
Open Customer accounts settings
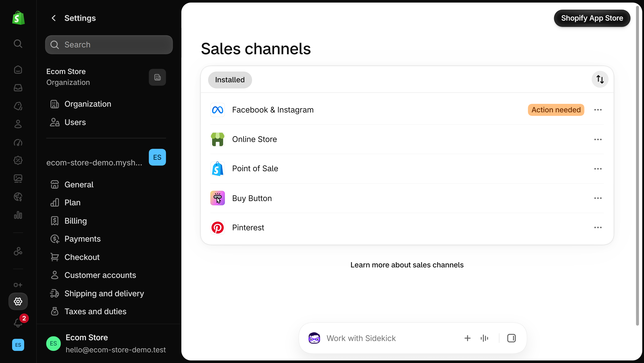pyautogui.click(x=106, y=275)
